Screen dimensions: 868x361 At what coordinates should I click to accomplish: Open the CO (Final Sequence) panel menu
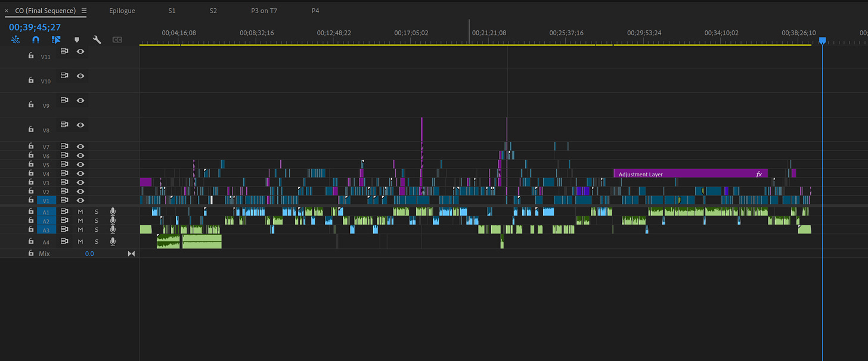(84, 11)
